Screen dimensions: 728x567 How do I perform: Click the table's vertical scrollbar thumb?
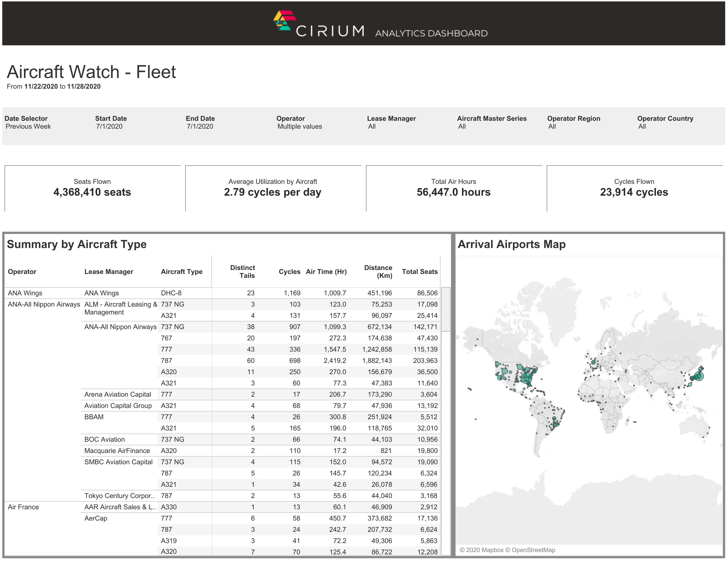click(x=446, y=309)
